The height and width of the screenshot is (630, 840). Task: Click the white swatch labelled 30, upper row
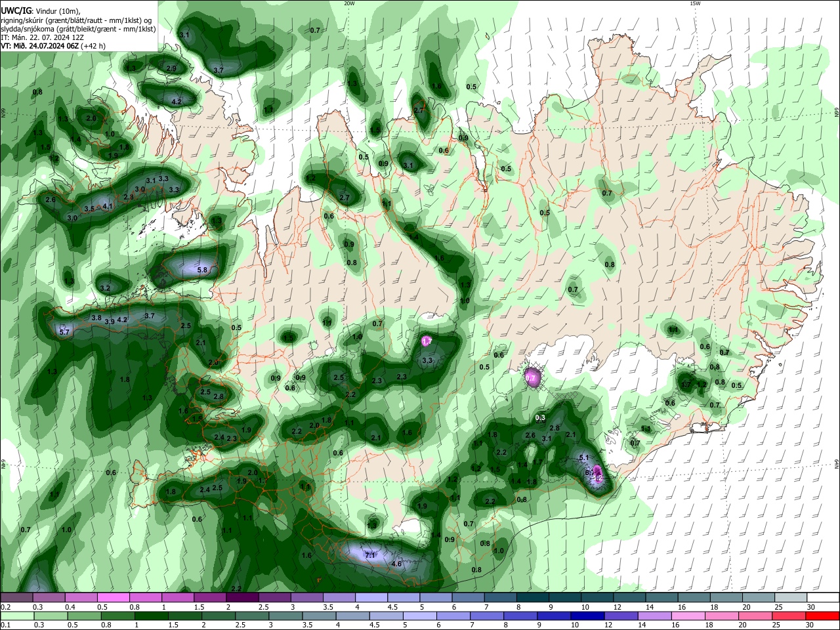[824, 597]
